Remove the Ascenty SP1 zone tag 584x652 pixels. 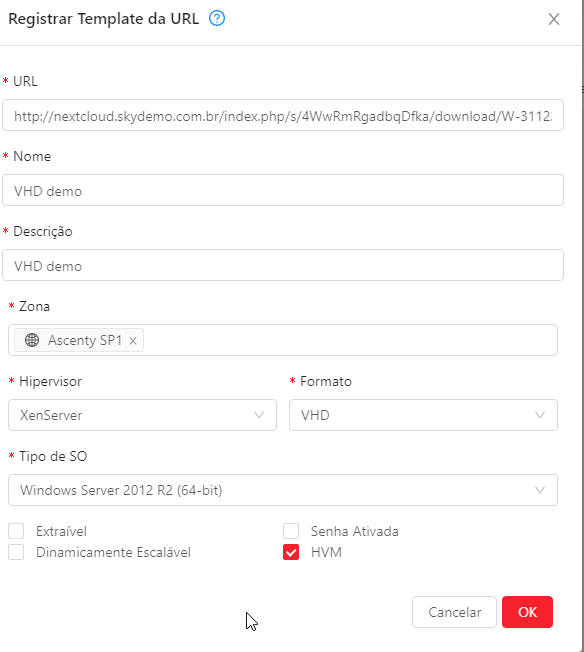[x=133, y=341]
